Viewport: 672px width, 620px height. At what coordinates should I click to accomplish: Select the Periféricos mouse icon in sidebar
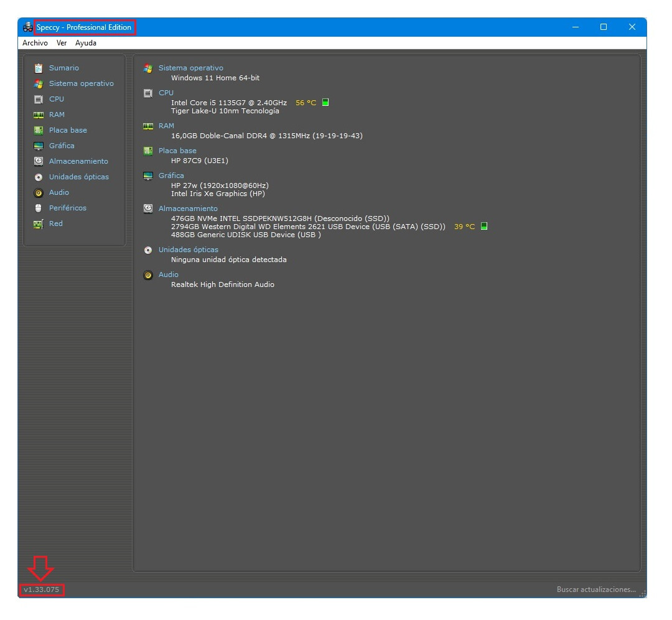[x=38, y=209]
